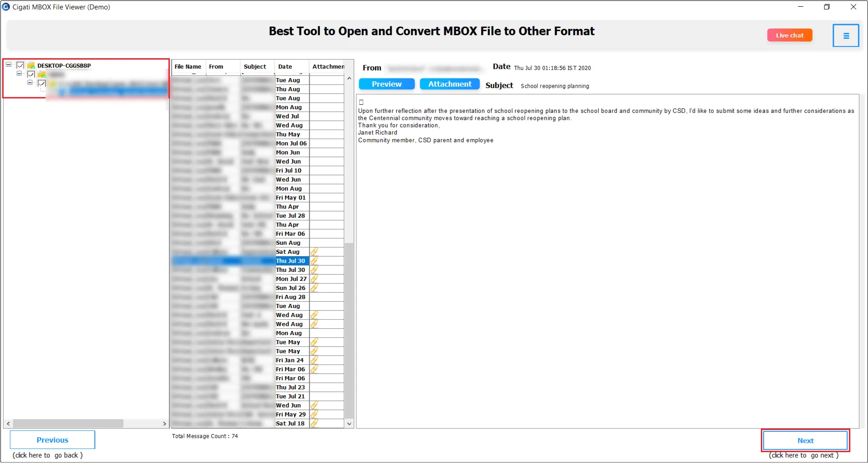Click the folder tree horizontal scrollbar thumb
Viewport: 868px width, 463px height.
click(68, 424)
